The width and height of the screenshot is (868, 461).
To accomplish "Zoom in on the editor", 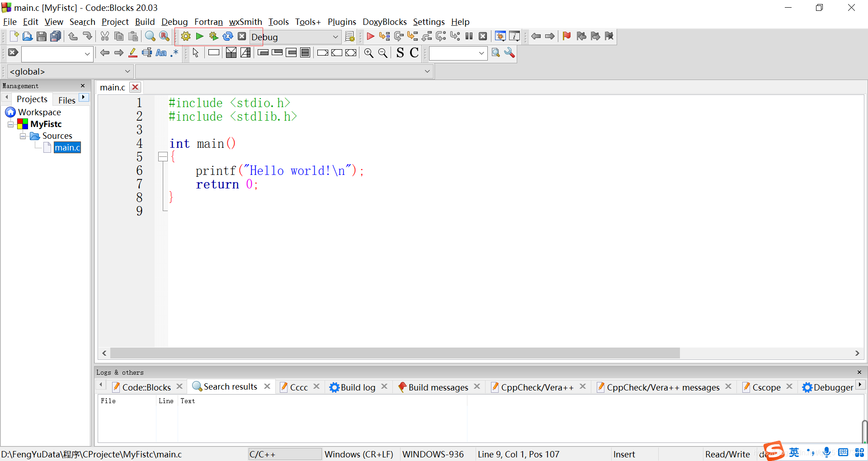I will (368, 53).
